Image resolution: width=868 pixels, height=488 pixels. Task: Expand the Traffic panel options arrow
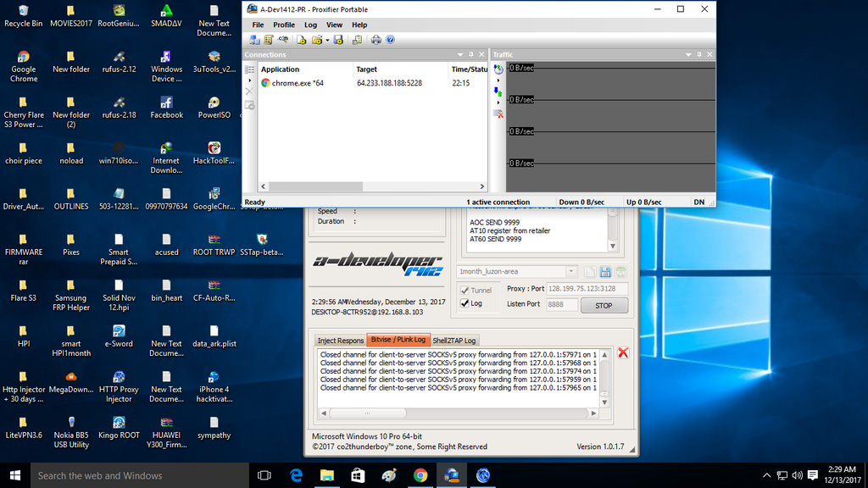688,55
